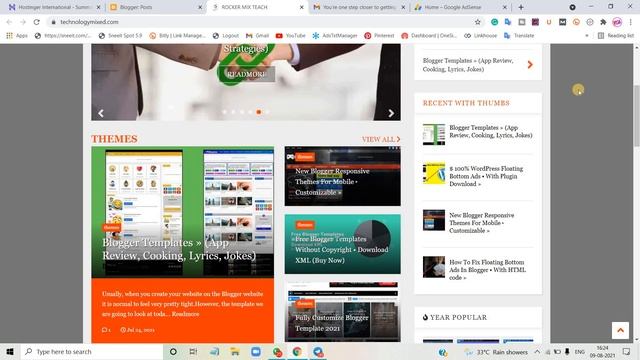Switch to the Gmail 'You're one step closer' tab
The width and height of the screenshot is (640, 360).
(x=359, y=7)
